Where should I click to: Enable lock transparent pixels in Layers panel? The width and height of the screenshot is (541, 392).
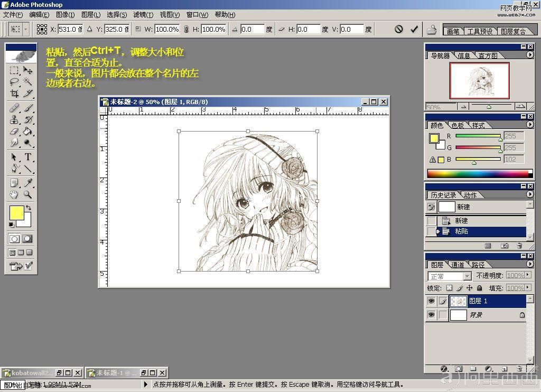click(x=449, y=288)
